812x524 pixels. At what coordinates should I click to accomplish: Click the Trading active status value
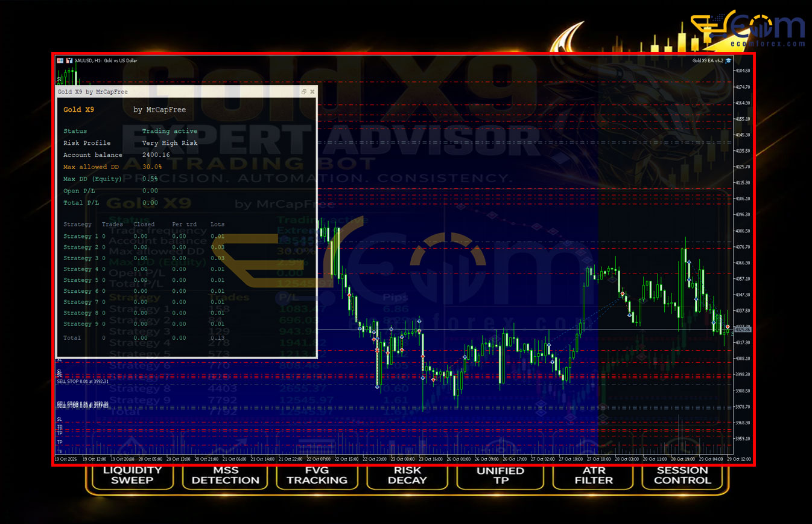tap(170, 131)
